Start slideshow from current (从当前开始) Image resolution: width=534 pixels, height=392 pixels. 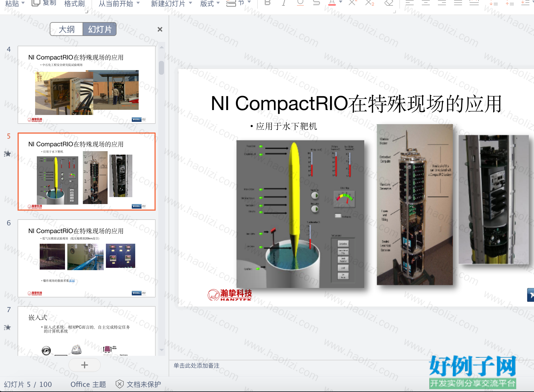click(116, 3)
